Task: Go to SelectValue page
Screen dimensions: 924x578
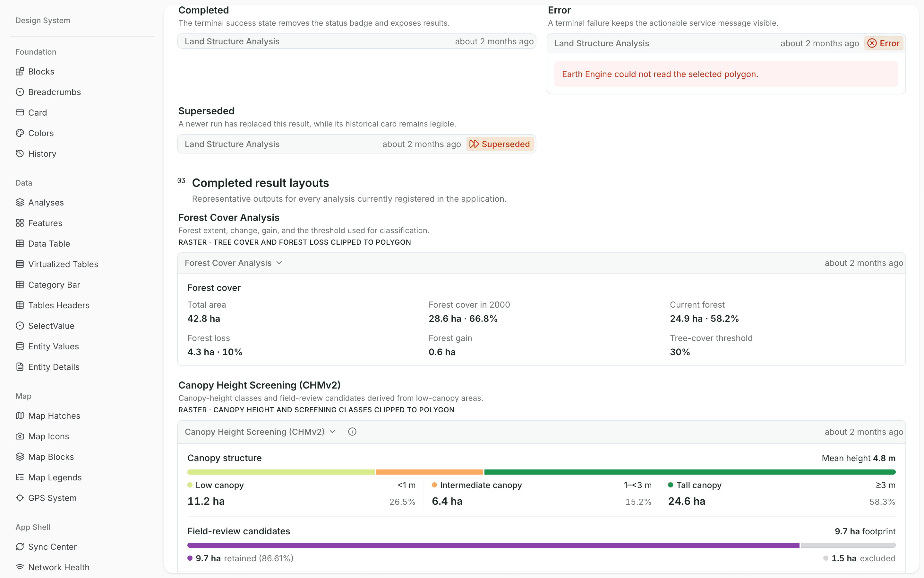Action: click(51, 326)
